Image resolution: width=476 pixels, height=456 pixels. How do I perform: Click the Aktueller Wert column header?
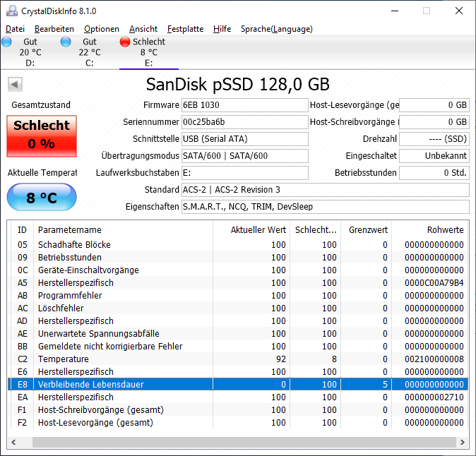(251, 230)
